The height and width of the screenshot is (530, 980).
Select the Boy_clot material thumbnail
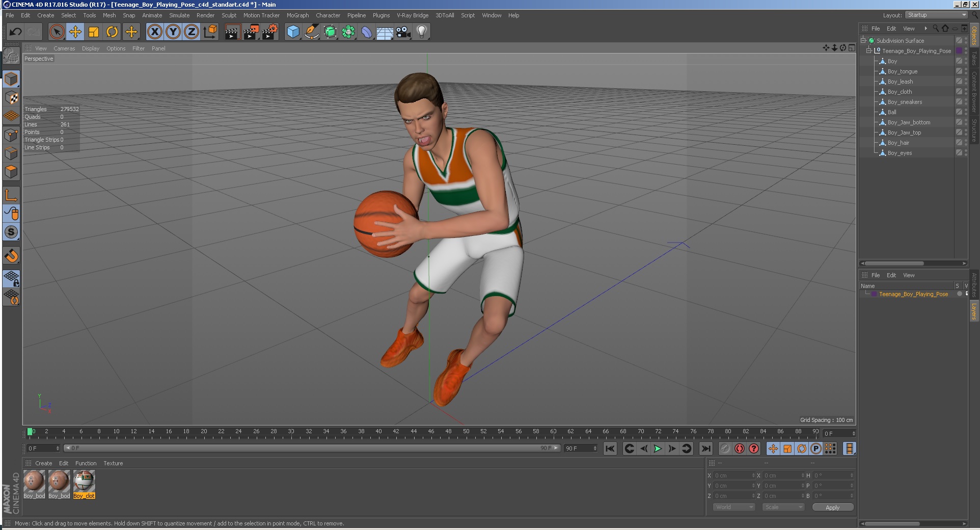point(84,484)
